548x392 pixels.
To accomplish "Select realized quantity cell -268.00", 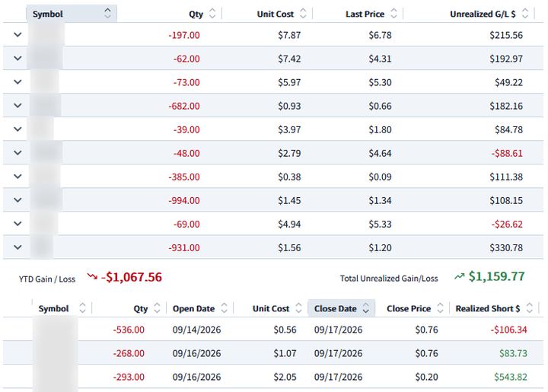I will 129,353.
